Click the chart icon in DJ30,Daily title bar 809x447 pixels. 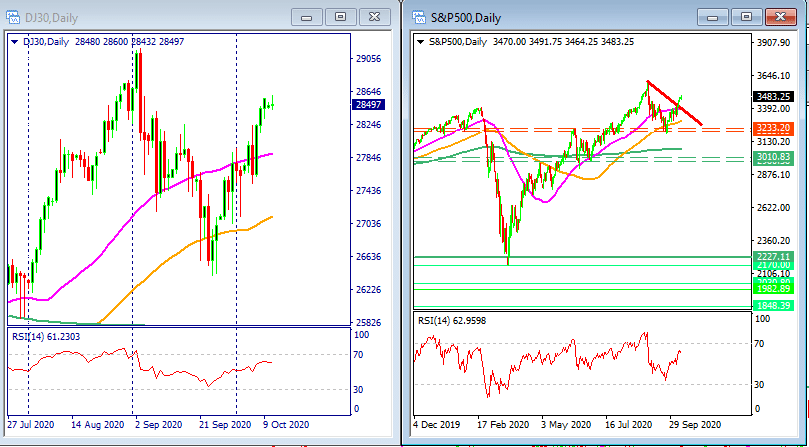click(x=13, y=17)
